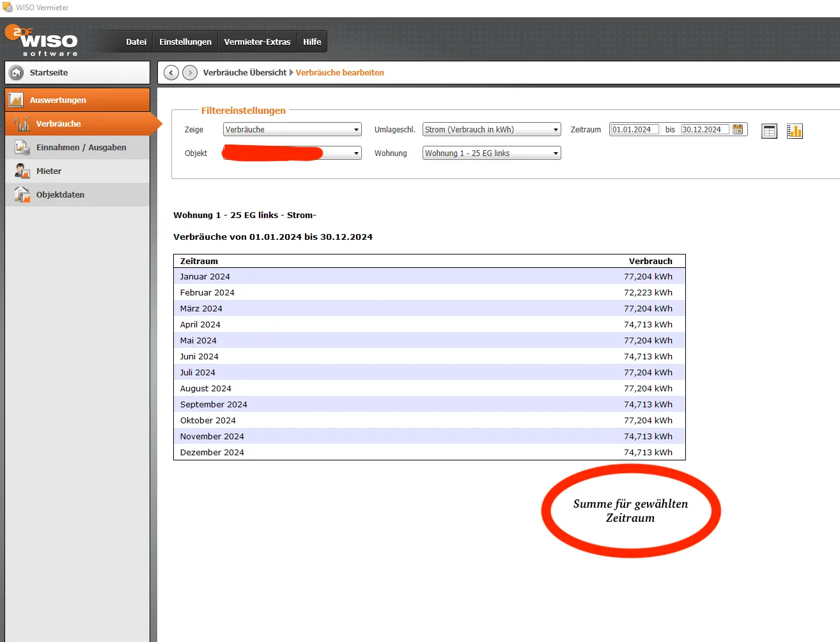Click the Mieter person icon
This screenshot has width=840, height=642.
point(22,171)
